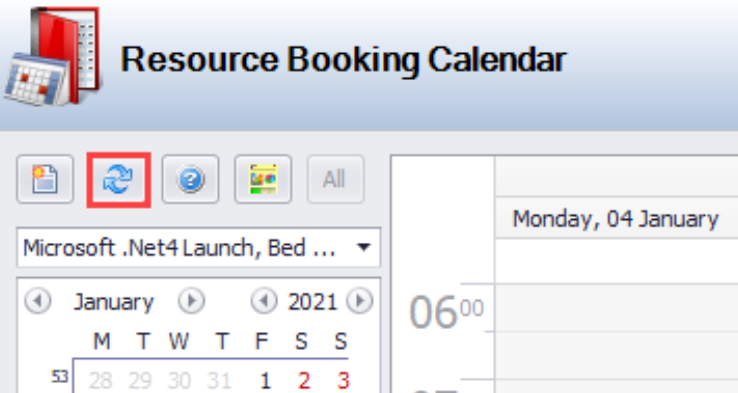Screen dimensions: 738x393
Task: Select Saturday January 2 in mini calendar
Action: tap(304, 380)
